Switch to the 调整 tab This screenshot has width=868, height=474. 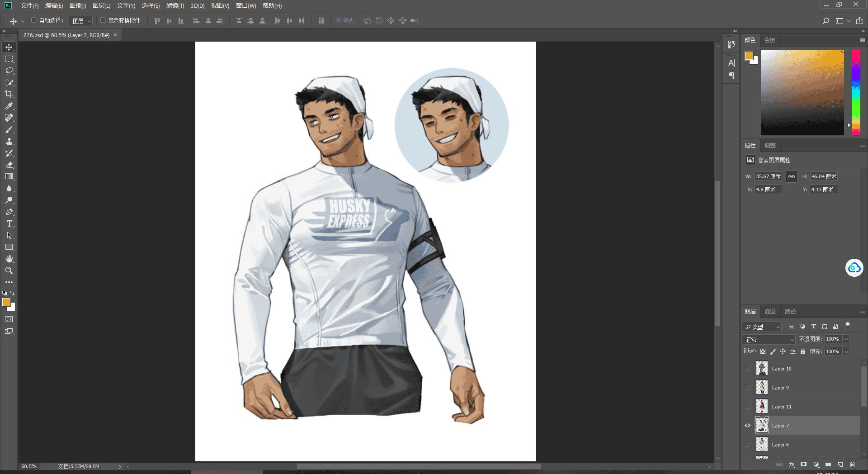coord(770,145)
